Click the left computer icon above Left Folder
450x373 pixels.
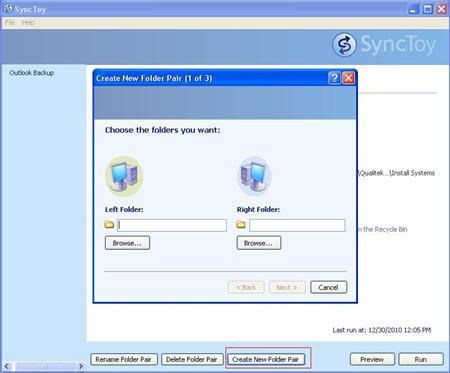coord(124,176)
